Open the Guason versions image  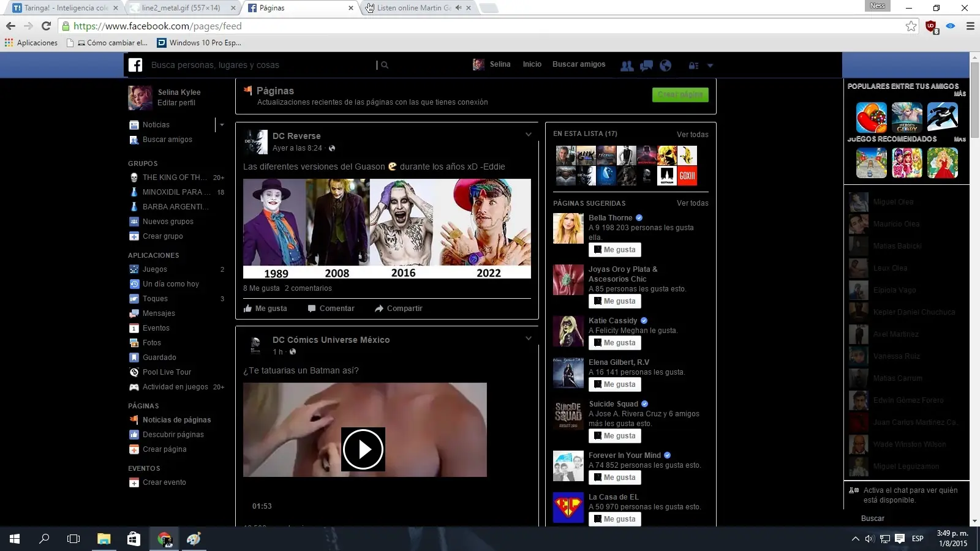click(x=387, y=229)
